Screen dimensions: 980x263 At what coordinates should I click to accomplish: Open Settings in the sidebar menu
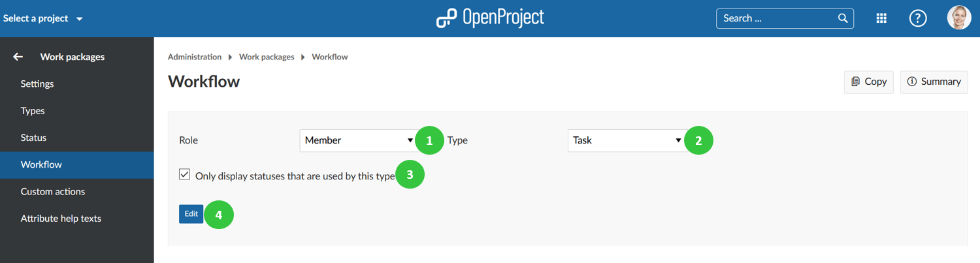pyautogui.click(x=37, y=84)
